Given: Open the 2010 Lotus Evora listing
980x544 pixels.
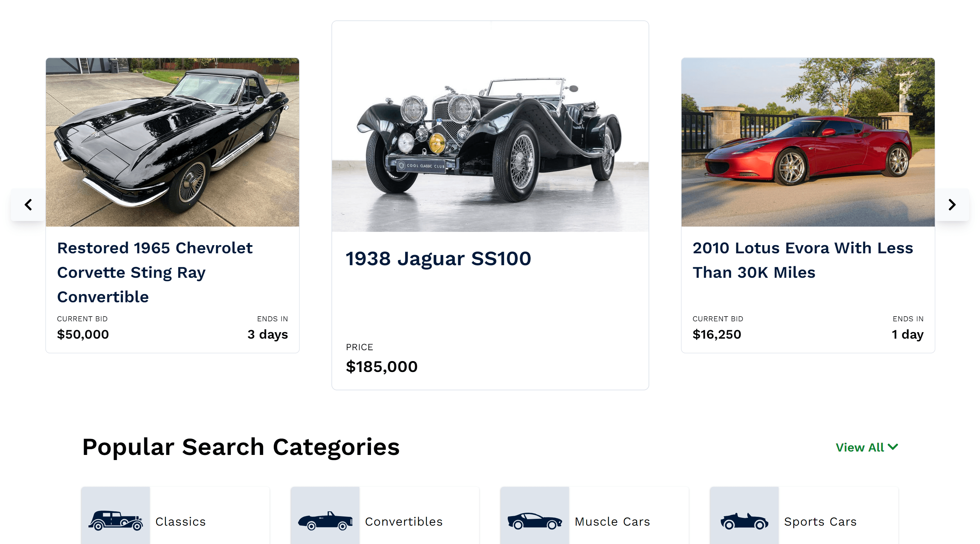Looking at the screenshot, I should coord(803,260).
